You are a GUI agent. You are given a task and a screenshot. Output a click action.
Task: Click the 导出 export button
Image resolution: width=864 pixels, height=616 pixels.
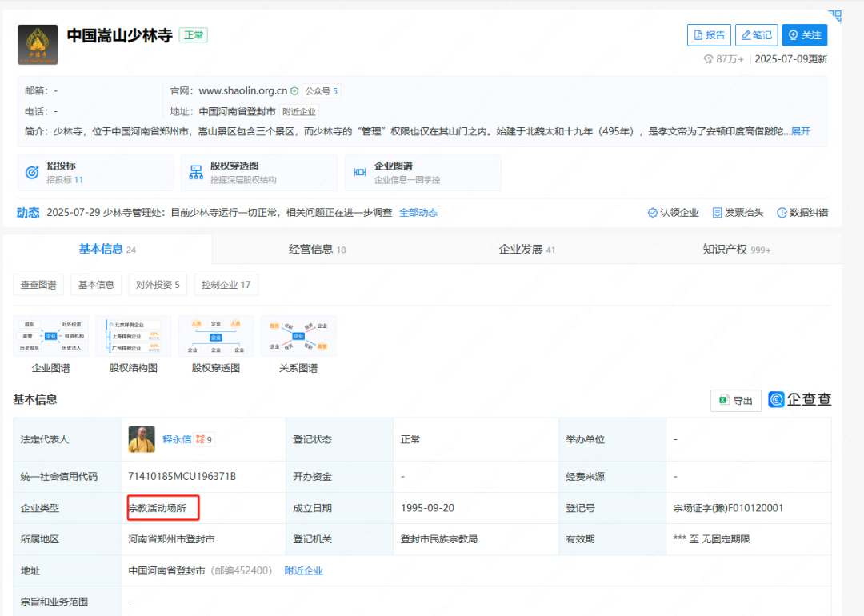[x=736, y=401]
